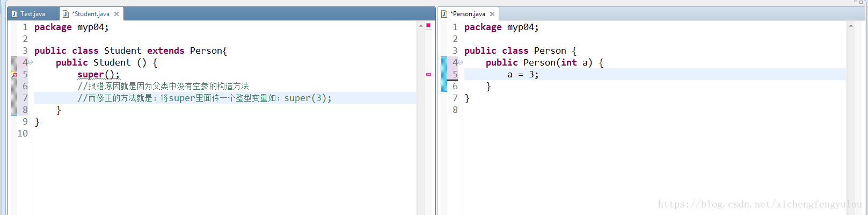Image resolution: width=868 pixels, height=215 pixels.
Task: Maximize the editor area using top-right icon
Action: [861, 2]
